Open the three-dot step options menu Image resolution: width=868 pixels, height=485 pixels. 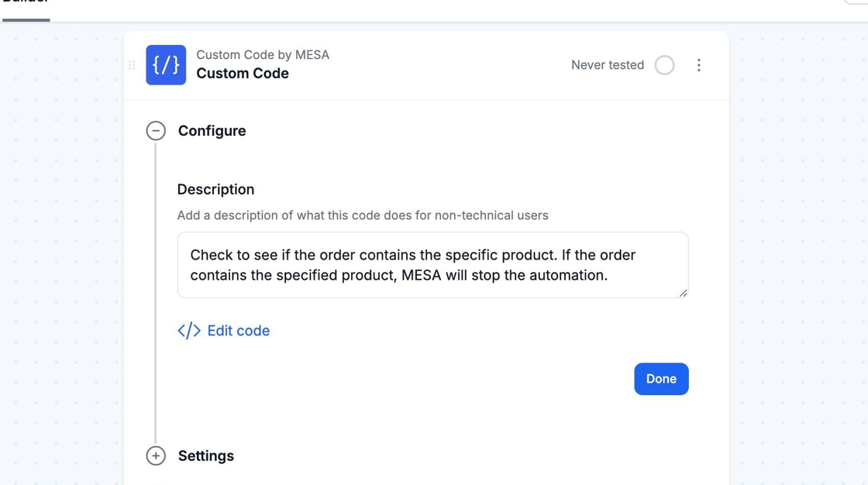(x=698, y=65)
